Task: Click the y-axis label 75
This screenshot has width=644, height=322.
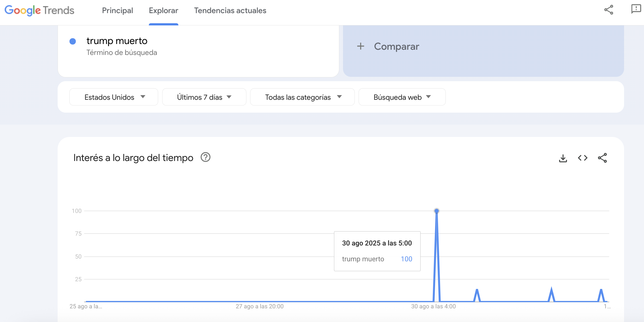Action: pyautogui.click(x=78, y=234)
